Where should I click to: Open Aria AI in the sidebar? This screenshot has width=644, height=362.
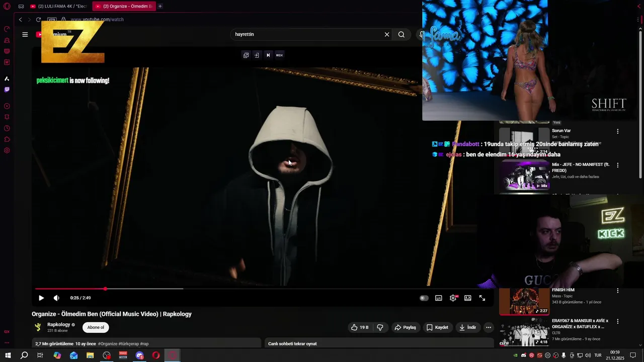coord(7,79)
